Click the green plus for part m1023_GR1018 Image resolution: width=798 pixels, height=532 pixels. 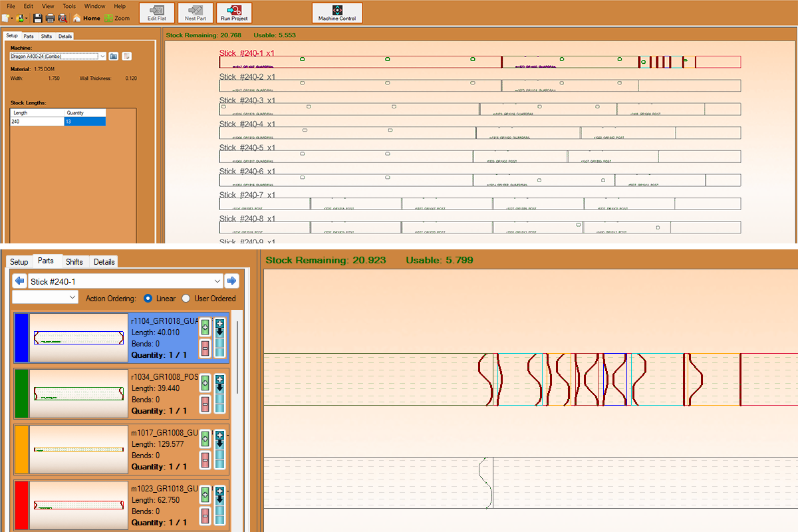point(205,495)
